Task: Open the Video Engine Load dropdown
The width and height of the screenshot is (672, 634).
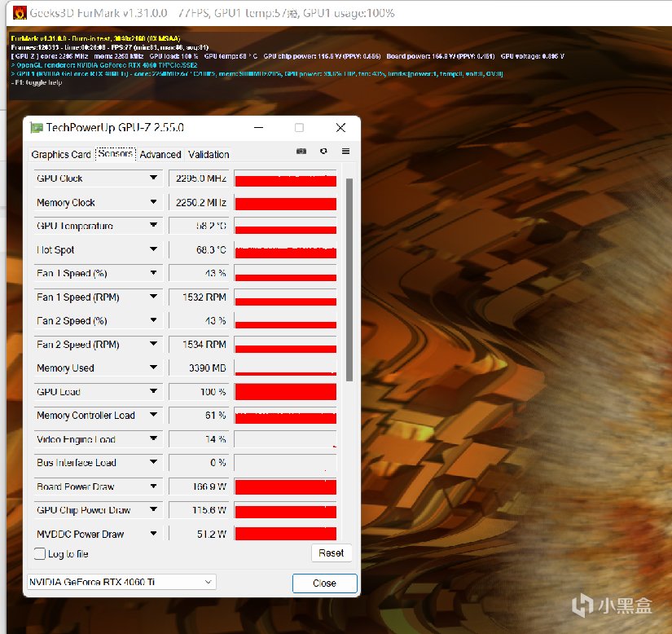Action: pos(153,438)
